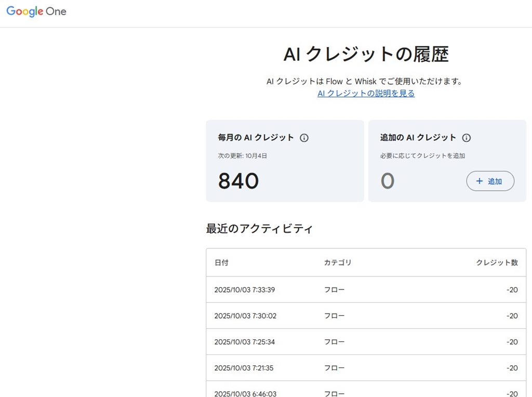This screenshot has width=532, height=397.
Task: Click the -20 credit amount in first row
Action: tap(512, 290)
